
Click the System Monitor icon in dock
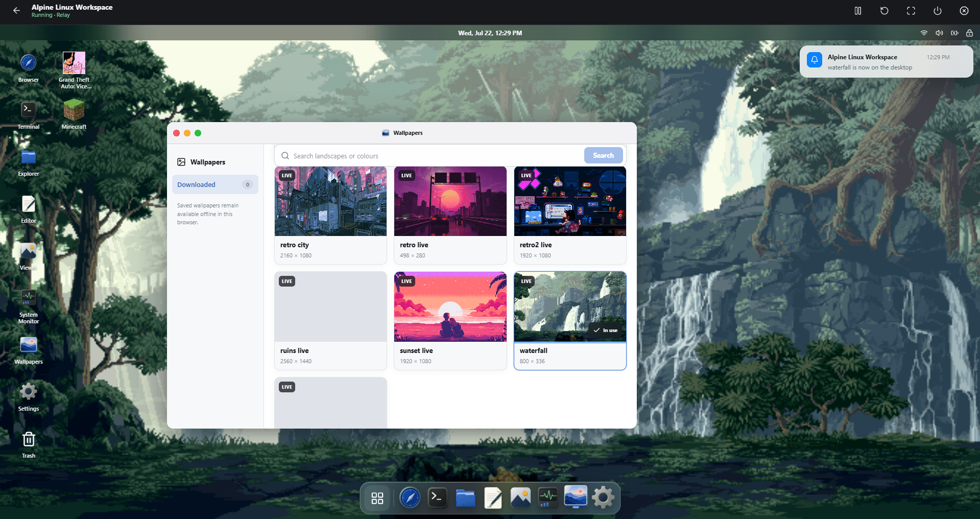coord(548,498)
